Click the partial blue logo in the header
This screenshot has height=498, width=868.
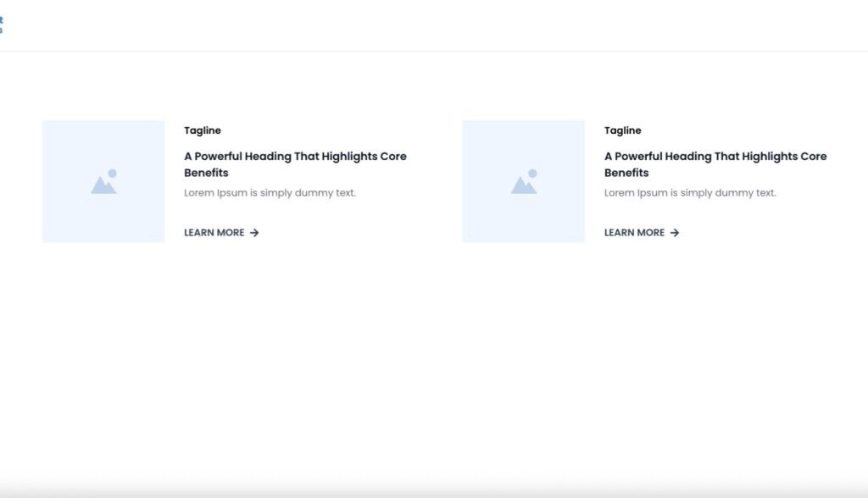coord(2,25)
